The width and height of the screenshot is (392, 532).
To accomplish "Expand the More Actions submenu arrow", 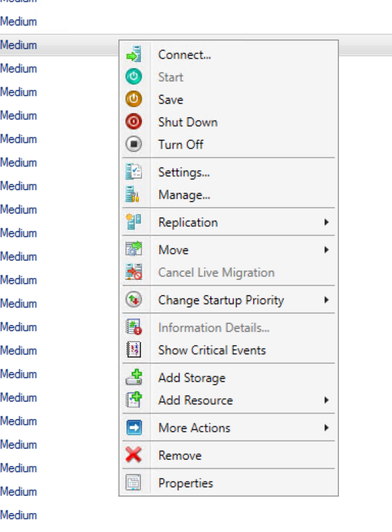I will 326,428.
